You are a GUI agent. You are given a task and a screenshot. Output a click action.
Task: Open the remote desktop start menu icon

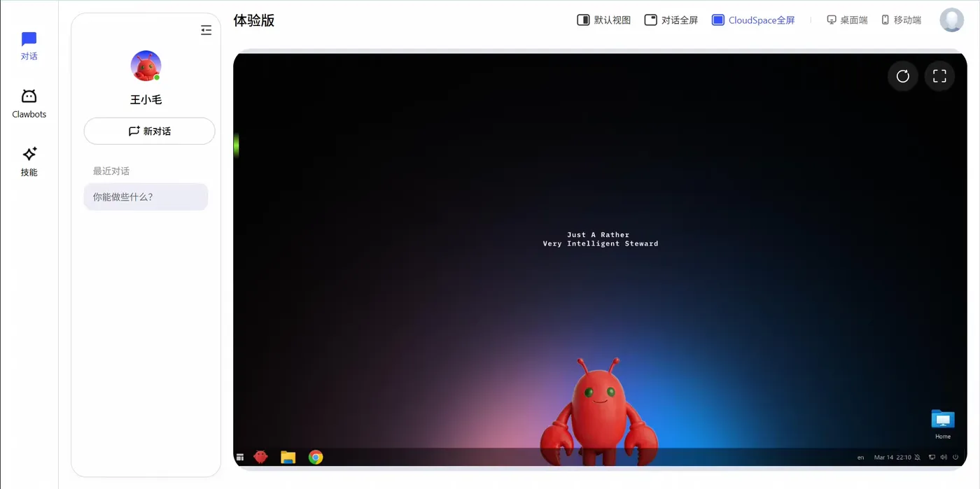pyautogui.click(x=240, y=458)
